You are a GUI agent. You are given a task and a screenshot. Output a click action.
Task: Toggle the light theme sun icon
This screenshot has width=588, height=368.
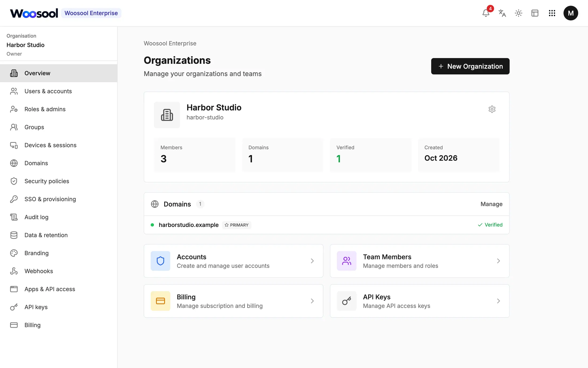(x=519, y=13)
